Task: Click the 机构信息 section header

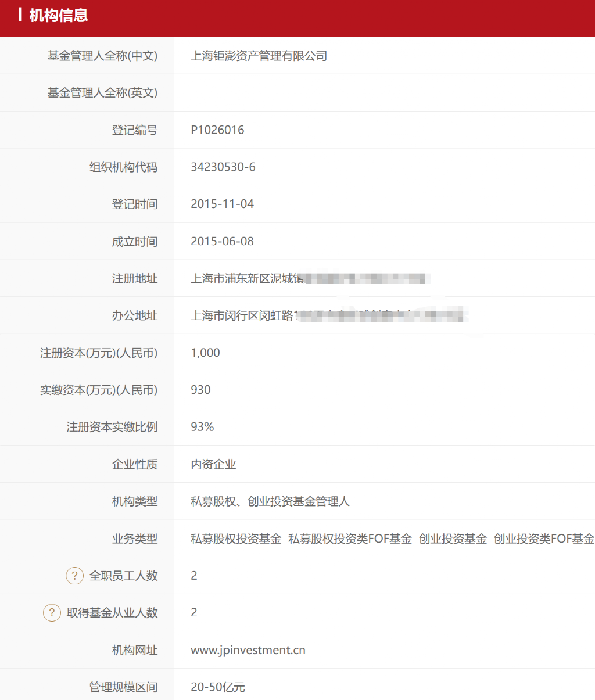Action: click(x=58, y=15)
